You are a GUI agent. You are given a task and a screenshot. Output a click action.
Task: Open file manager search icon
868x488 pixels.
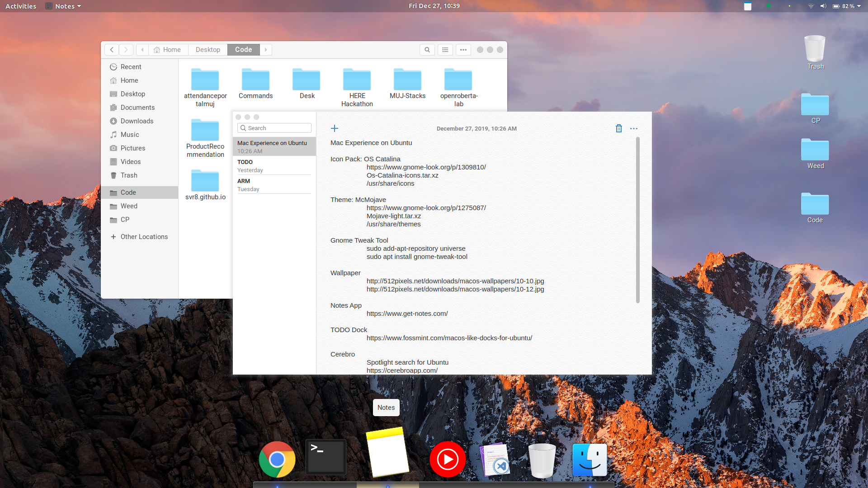tap(427, 50)
